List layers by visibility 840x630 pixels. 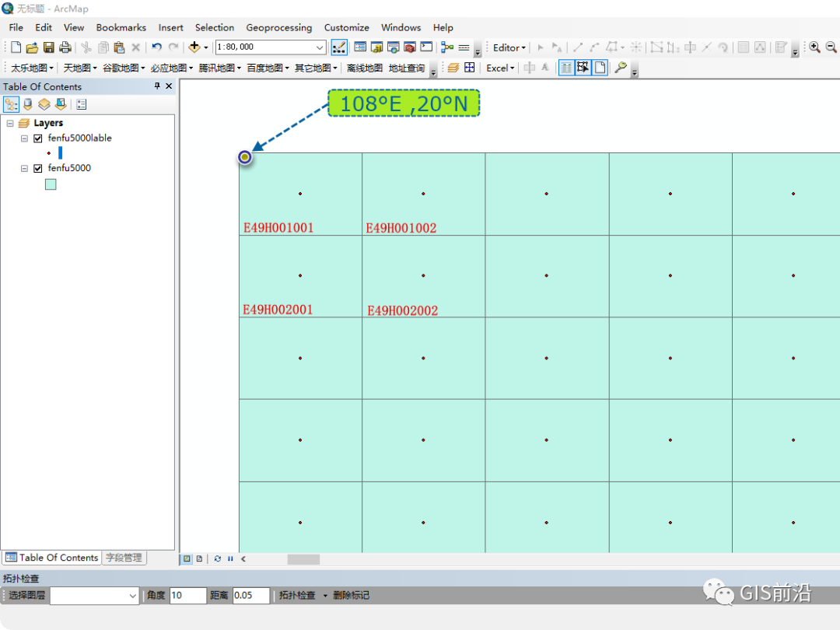pos(44,104)
